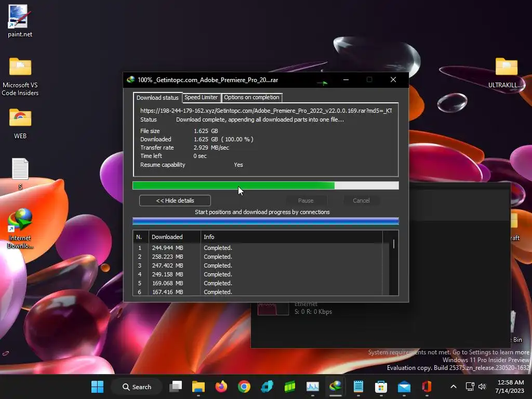Click the green download progress bar
The image size is (532, 399).
pos(265,185)
